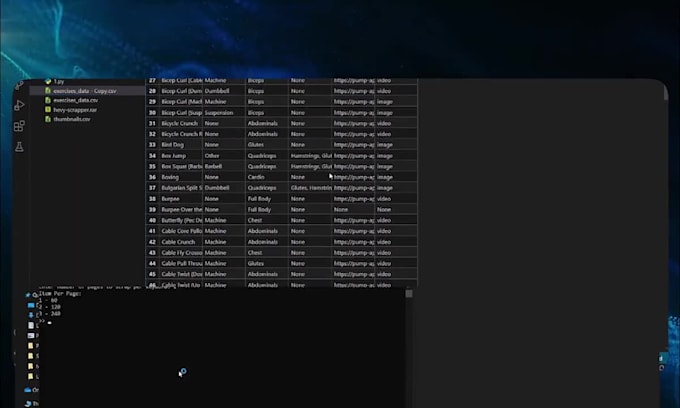Image resolution: width=680 pixels, height=408 pixels.
Task: Click the '1 - 60' option text
Action: coord(48,300)
